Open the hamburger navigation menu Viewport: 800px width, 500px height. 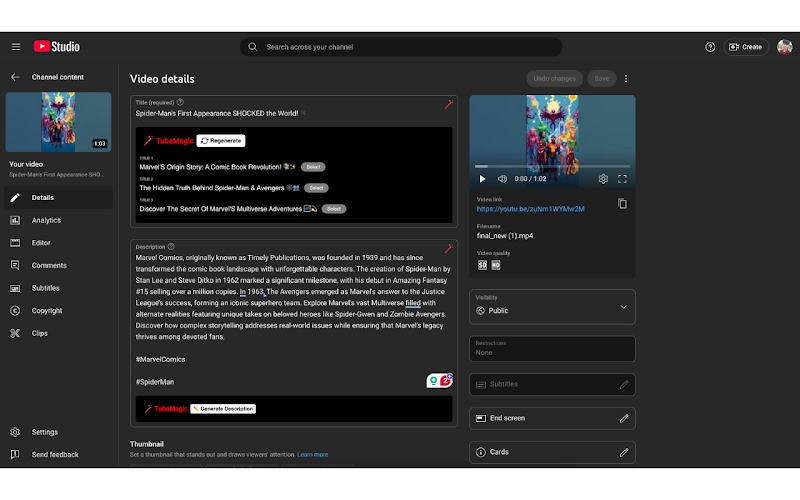pos(16,47)
